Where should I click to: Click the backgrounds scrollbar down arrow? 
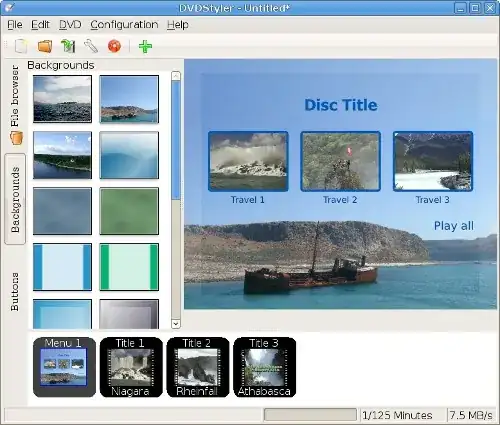[176, 323]
